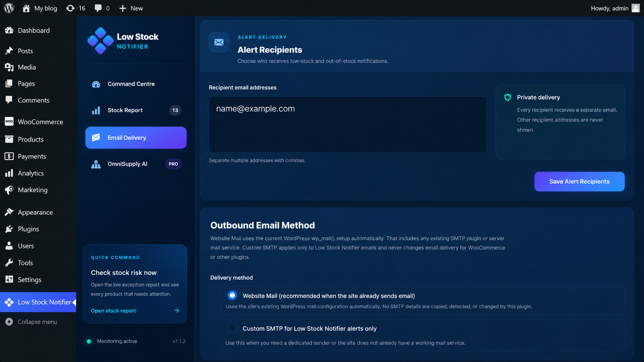
Task: Click the My blog site link
Action: pyautogui.click(x=45, y=8)
